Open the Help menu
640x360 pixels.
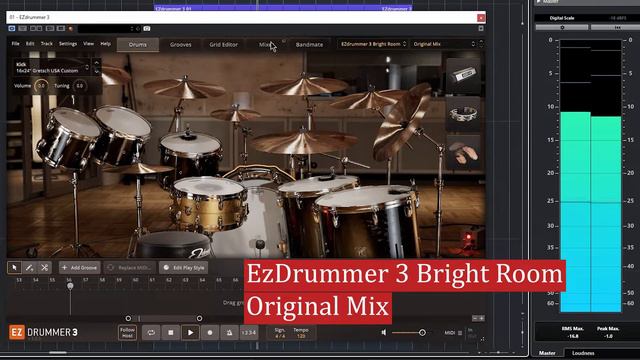point(106,44)
